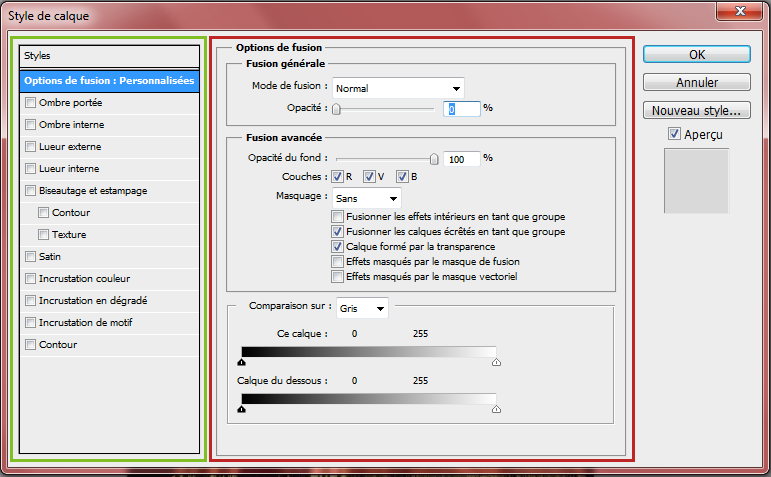Expand the Comparaison sur dropdown
Screen dimensions: 771x477
(362, 309)
